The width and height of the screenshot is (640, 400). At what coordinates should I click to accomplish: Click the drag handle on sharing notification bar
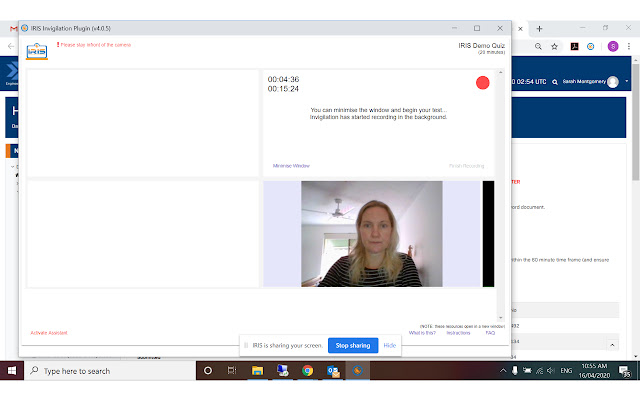[x=246, y=345]
